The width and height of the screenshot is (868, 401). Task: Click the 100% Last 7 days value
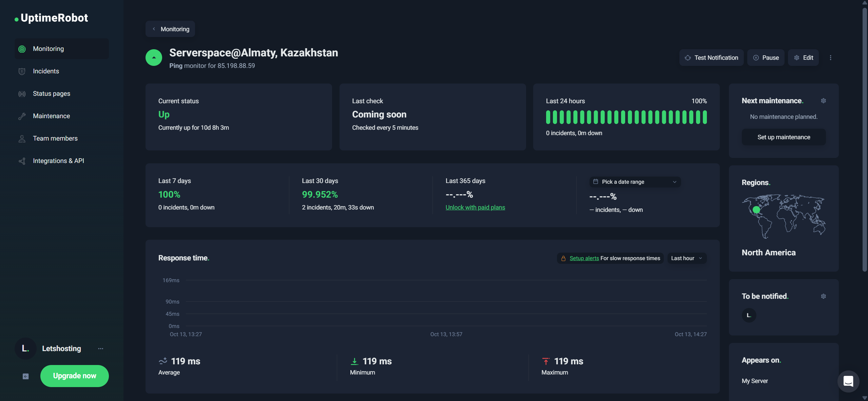(x=169, y=195)
